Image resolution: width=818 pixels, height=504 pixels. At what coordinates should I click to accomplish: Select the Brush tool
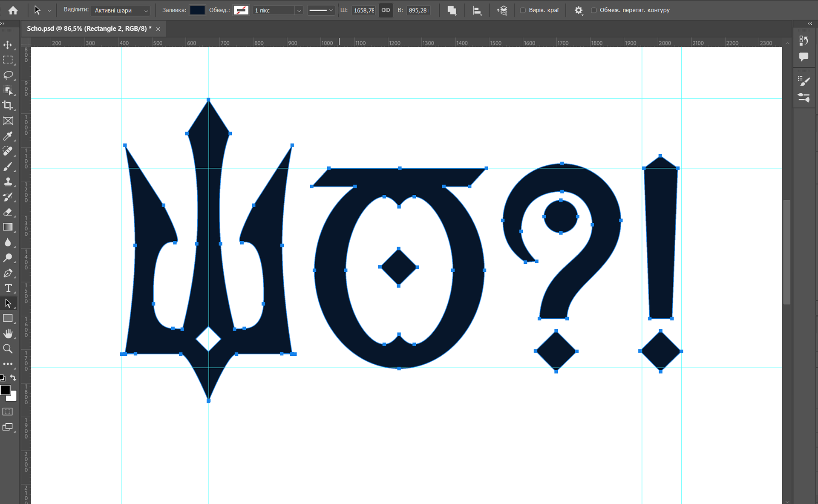tap(8, 167)
